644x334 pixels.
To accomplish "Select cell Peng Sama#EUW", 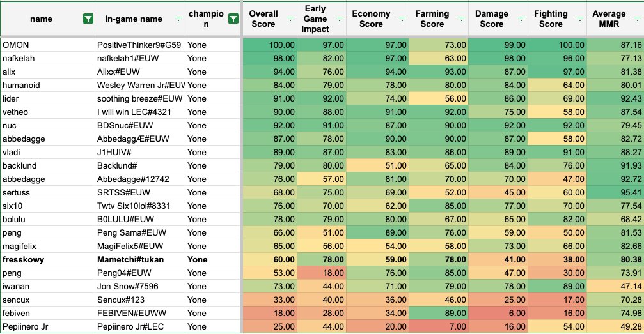I will [x=140, y=232].
